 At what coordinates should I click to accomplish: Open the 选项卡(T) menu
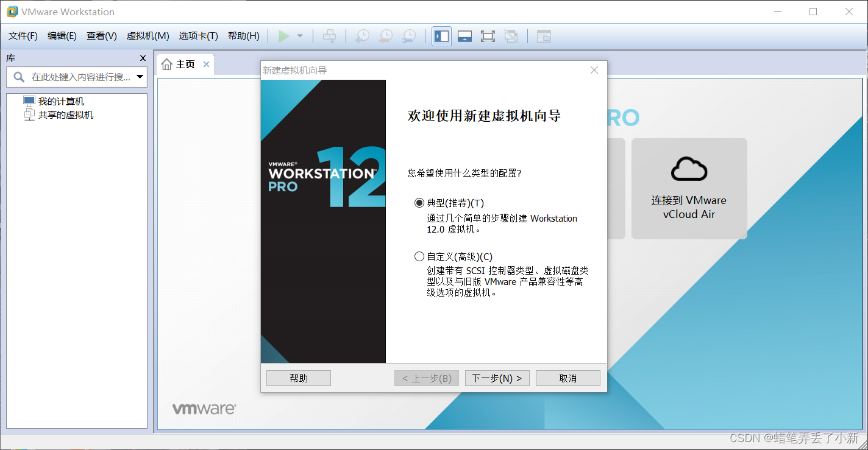pyautogui.click(x=198, y=36)
